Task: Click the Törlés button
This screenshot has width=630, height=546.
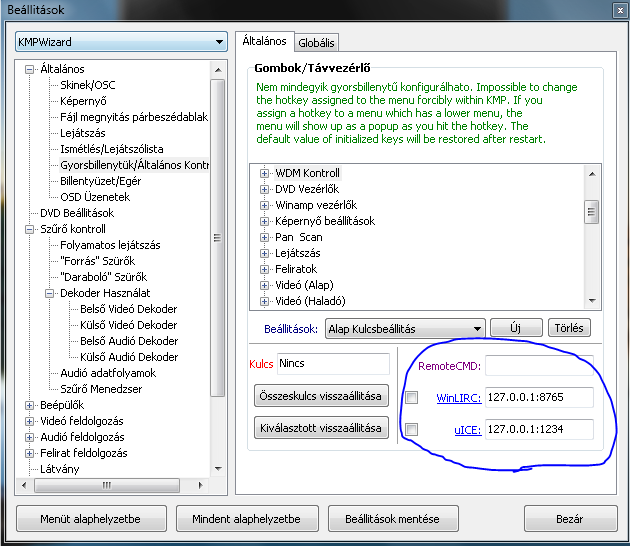Action: [x=569, y=328]
